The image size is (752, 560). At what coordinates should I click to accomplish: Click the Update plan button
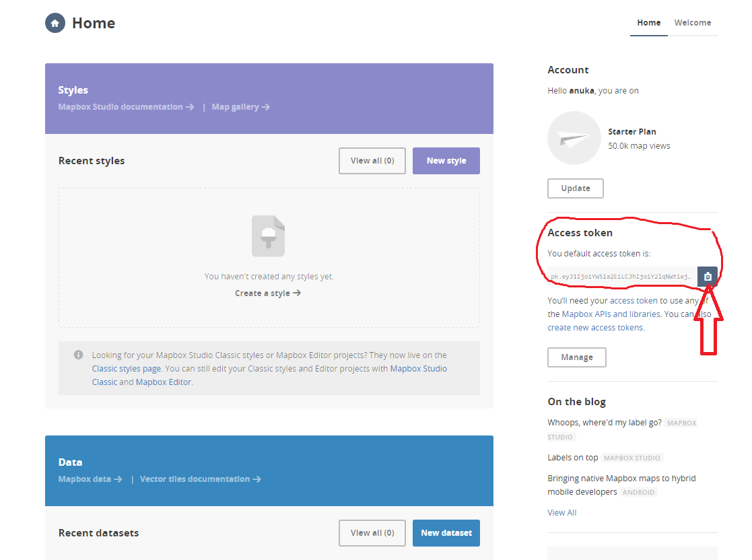[x=576, y=188]
